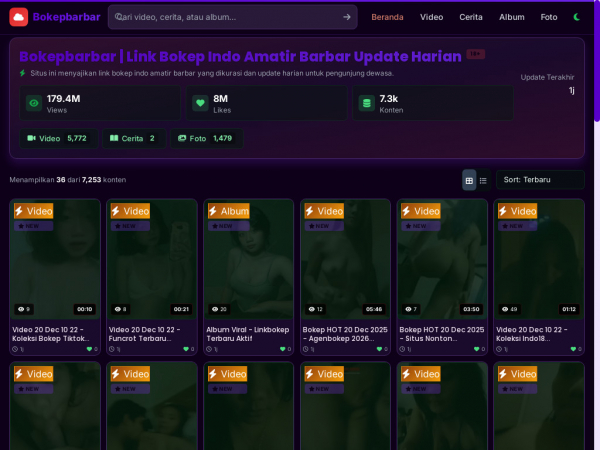Click the 'Update Terakhir' label
Viewport: 600px width, 450px height.
pos(547,77)
